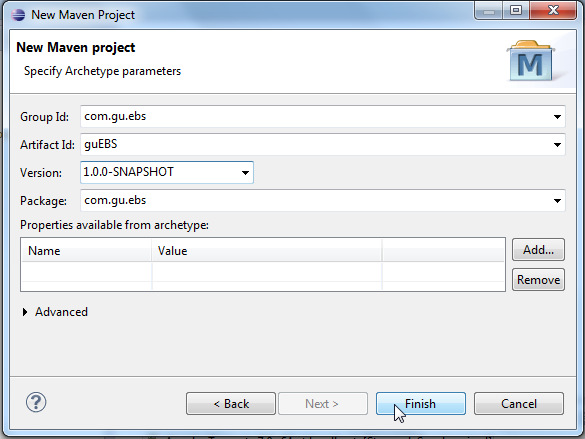
Task: Open the Version dropdown list
Action: click(x=245, y=173)
